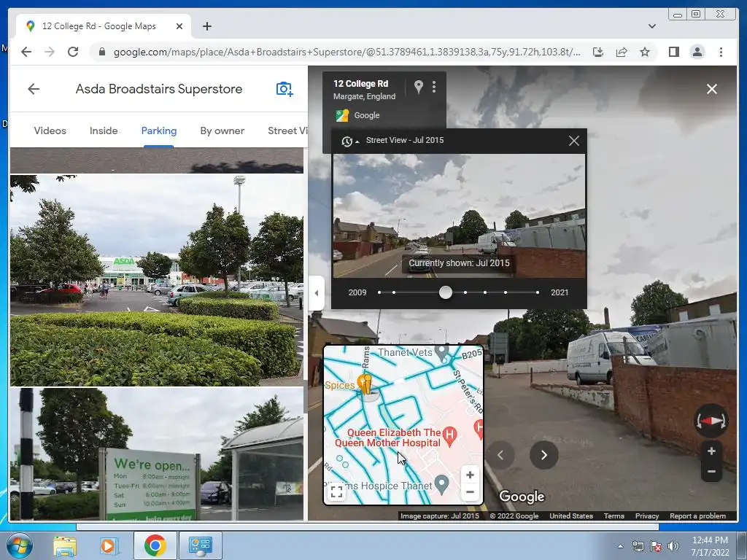Screen dimensions: 747x560
Task: Select the Parking tab
Action: pyautogui.click(x=158, y=131)
